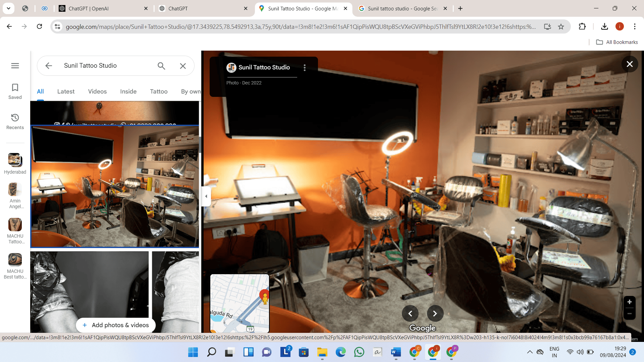
Task: Click Add photos & videos button
Action: 115,325
